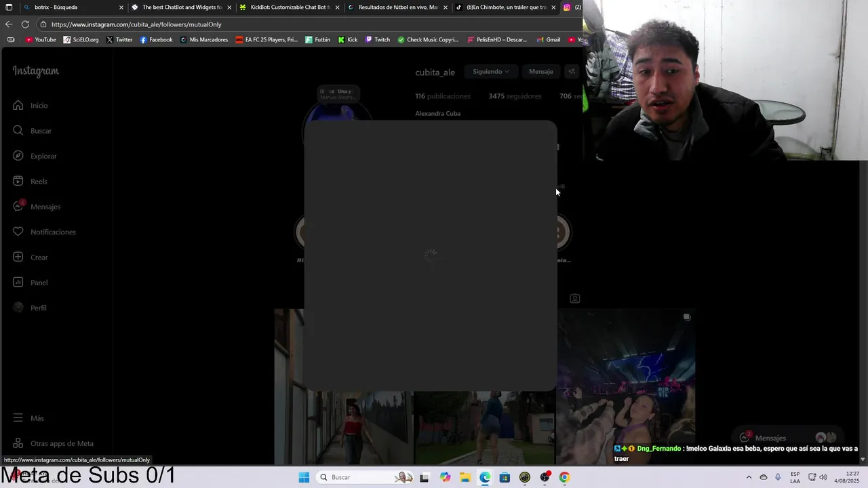Open the Twitch bookmark

[378, 40]
